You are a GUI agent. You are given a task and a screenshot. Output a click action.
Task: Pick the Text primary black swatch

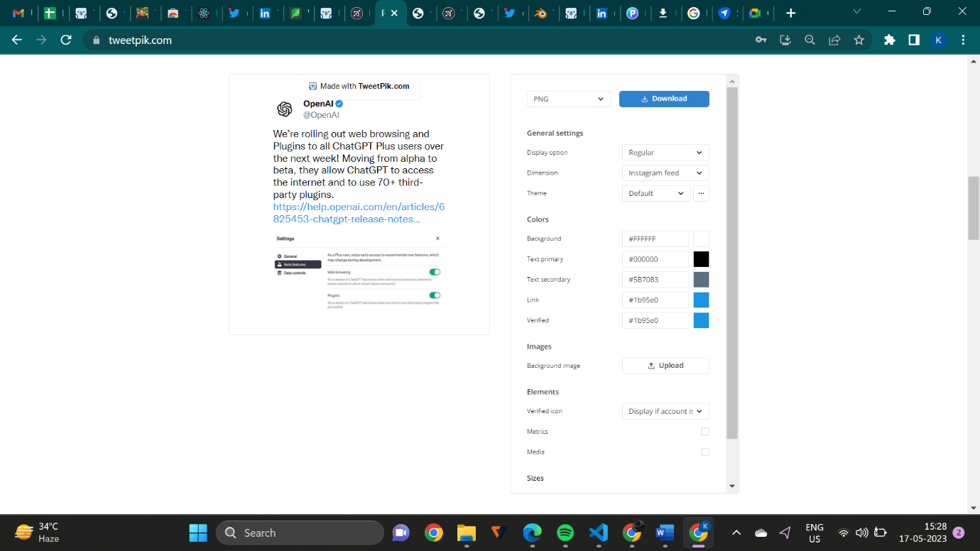coord(701,259)
